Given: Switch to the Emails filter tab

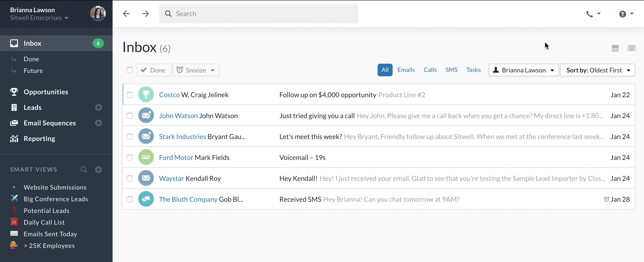Looking at the screenshot, I should (406, 70).
